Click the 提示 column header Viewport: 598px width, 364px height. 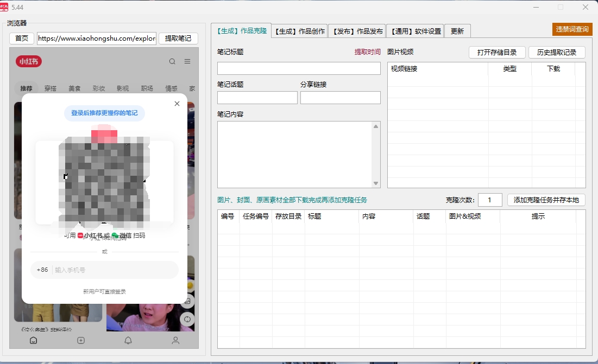[538, 216]
